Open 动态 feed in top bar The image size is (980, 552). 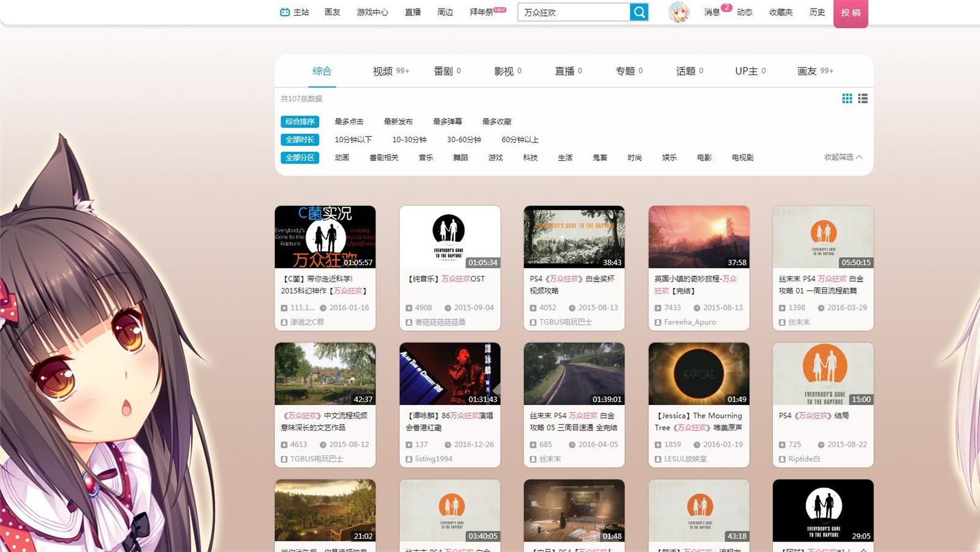(x=745, y=12)
